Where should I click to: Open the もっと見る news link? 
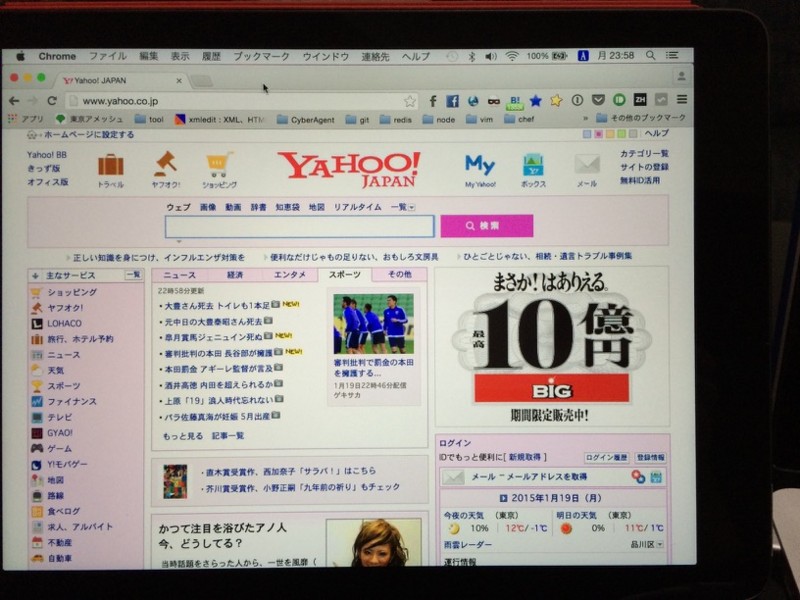[183, 436]
